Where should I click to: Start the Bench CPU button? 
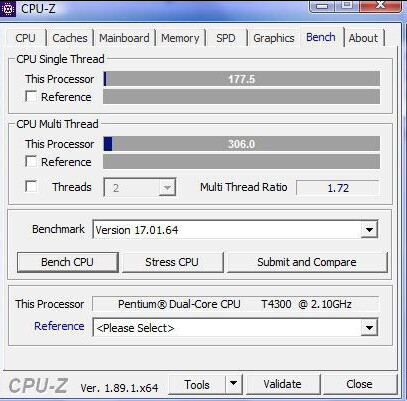coord(68,262)
